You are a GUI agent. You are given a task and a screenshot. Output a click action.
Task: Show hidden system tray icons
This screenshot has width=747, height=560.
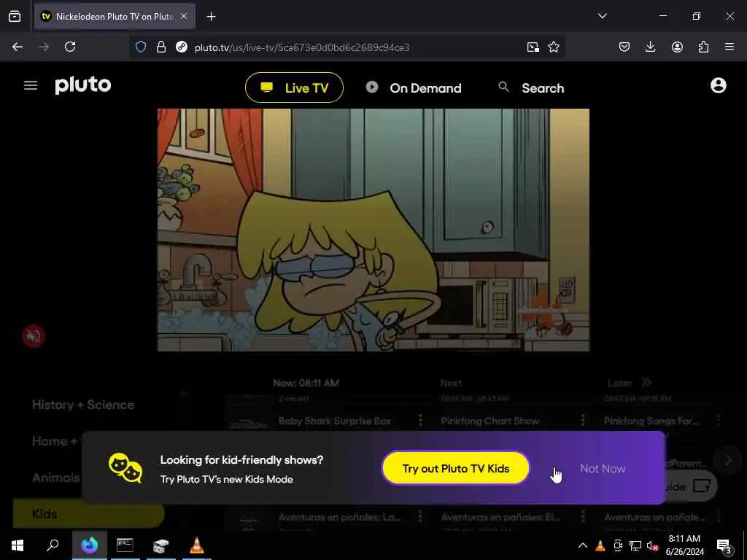click(583, 545)
